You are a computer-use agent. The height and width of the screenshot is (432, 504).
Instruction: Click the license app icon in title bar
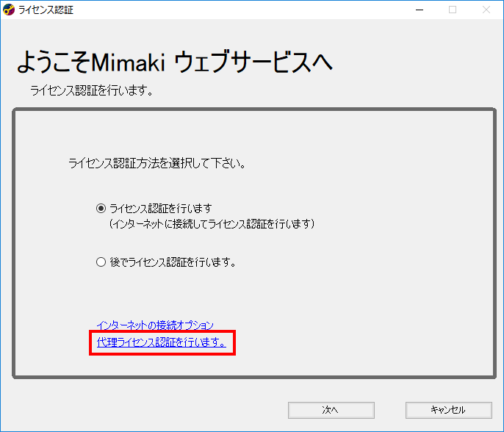9,10
